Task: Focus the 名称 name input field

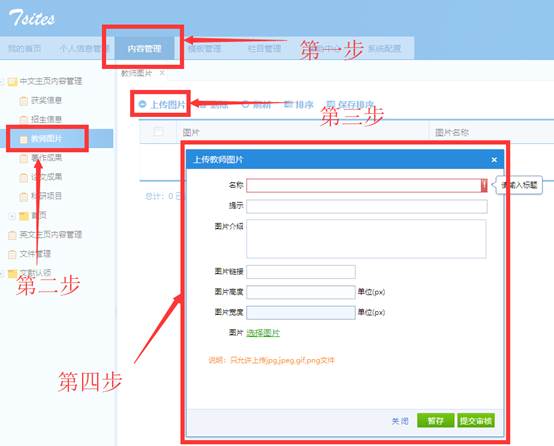Action: pos(367,186)
